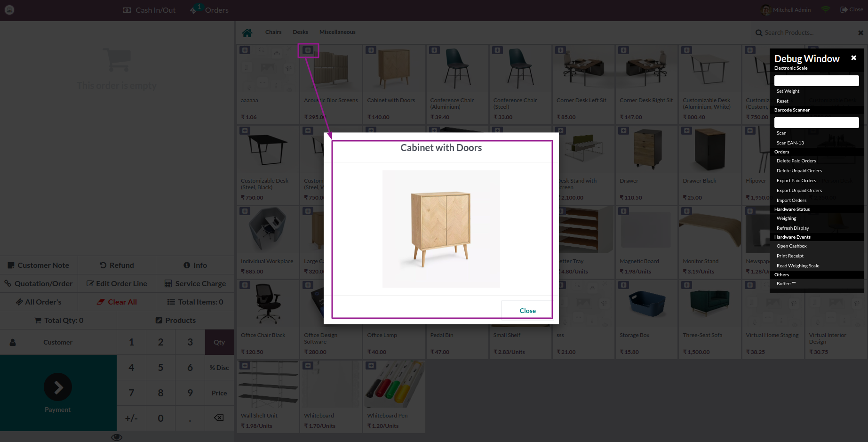
Task: Add Whiteboard Pen using plus icon
Action: coord(371,365)
